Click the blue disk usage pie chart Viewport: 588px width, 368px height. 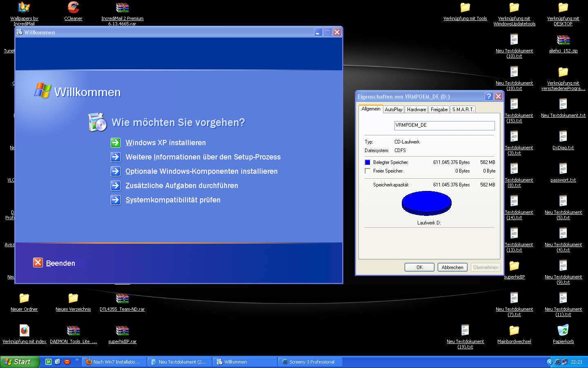(x=427, y=203)
